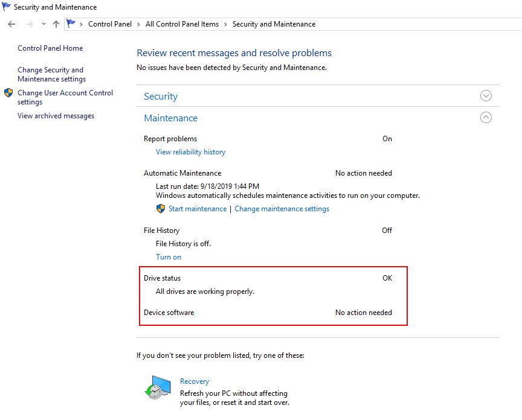The height and width of the screenshot is (420, 522).
Task: Click 'File History is off.' text
Action: coord(183,244)
